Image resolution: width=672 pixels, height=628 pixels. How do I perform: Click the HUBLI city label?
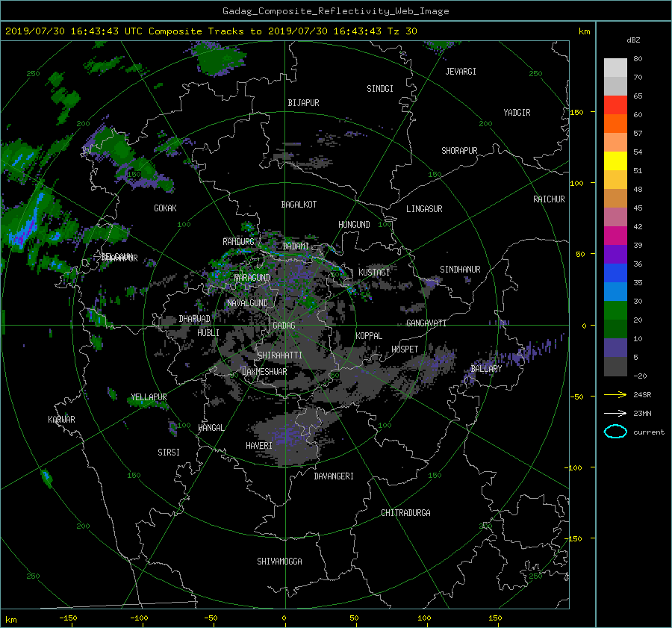click(208, 333)
